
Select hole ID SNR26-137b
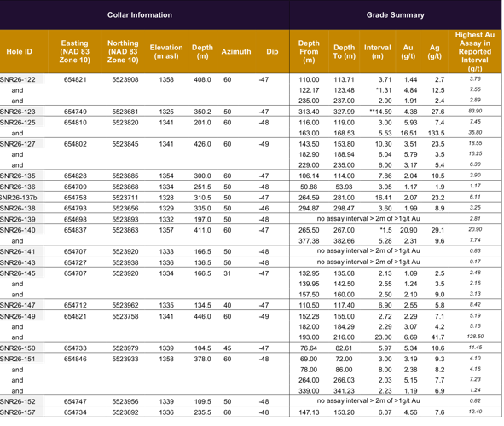[x=19, y=198]
